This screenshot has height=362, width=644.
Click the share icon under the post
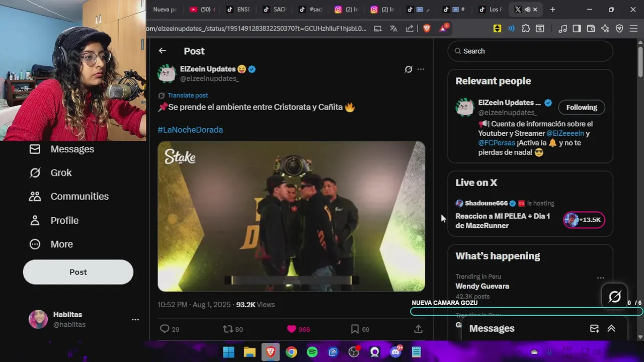pyautogui.click(x=418, y=329)
